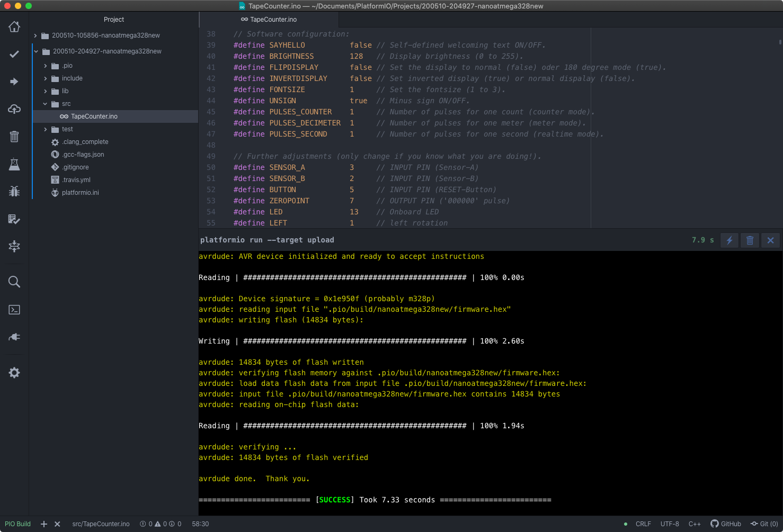Click the 'Device signature = 0x1e950f' output line

click(x=316, y=299)
